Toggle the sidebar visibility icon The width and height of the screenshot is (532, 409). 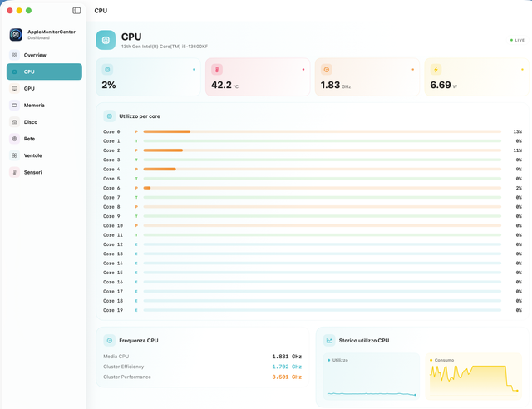(76, 11)
